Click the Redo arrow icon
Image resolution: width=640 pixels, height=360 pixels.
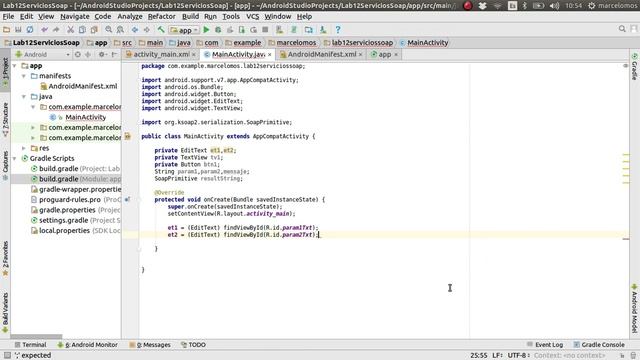coord(56,29)
